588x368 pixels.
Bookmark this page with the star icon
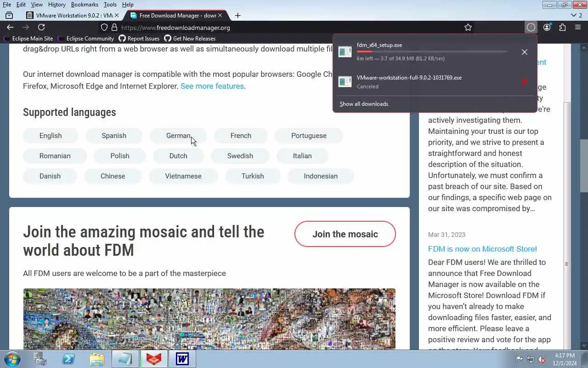tap(468, 28)
